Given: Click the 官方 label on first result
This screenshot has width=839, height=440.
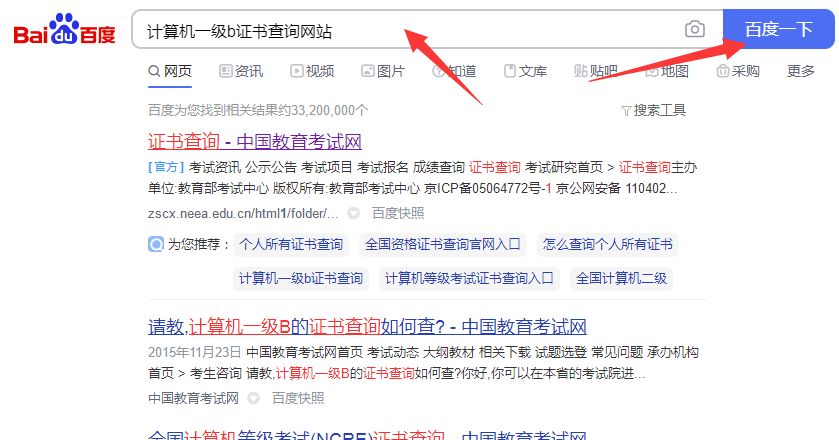Looking at the screenshot, I should tap(166, 168).
